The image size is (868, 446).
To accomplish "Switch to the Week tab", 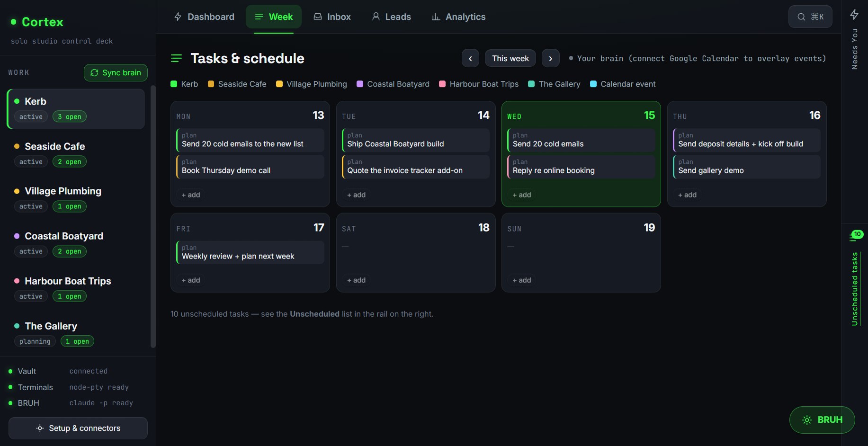I will pos(274,17).
